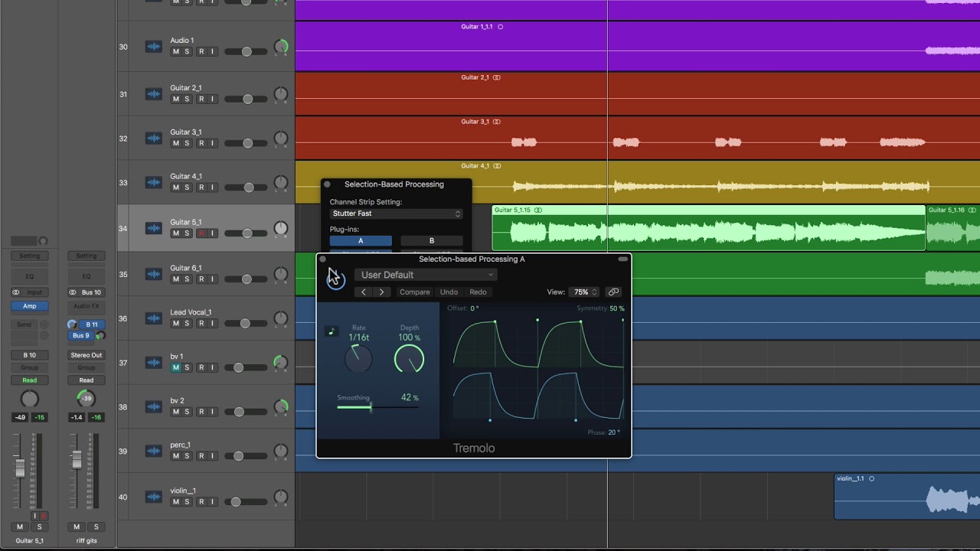Click the Guitar 4_1 track waveform icon
Screen dimensions: 980x551
tap(154, 183)
